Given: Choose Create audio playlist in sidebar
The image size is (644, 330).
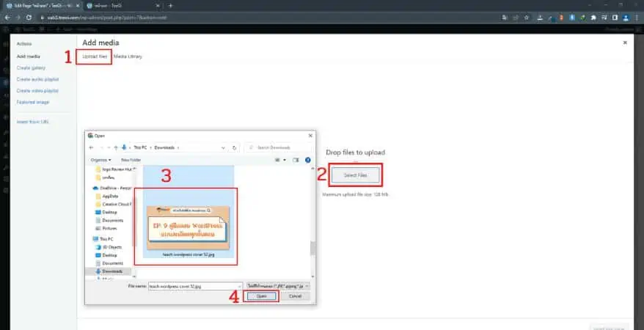Looking at the screenshot, I should 38,79.
